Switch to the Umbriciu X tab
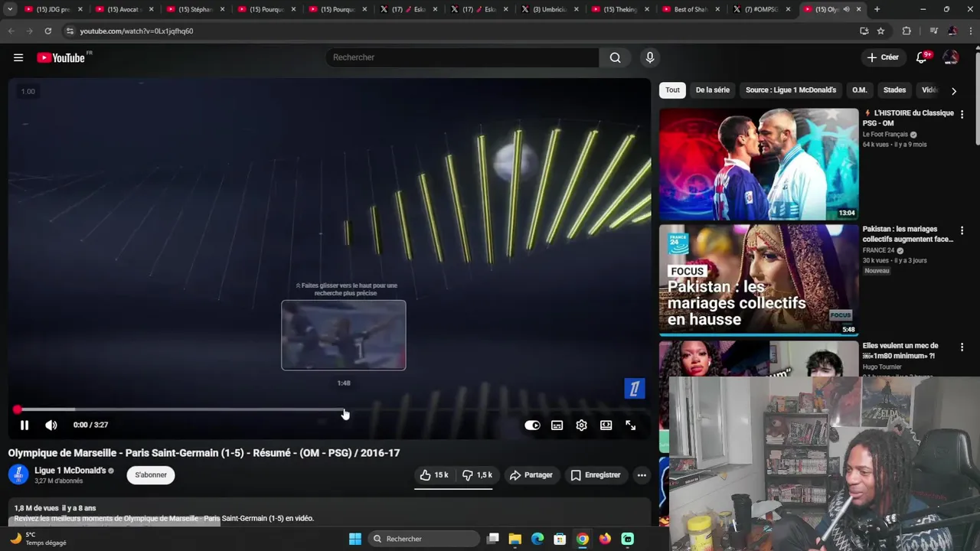The height and width of the screenshot is (551, 980). [550, 9]
